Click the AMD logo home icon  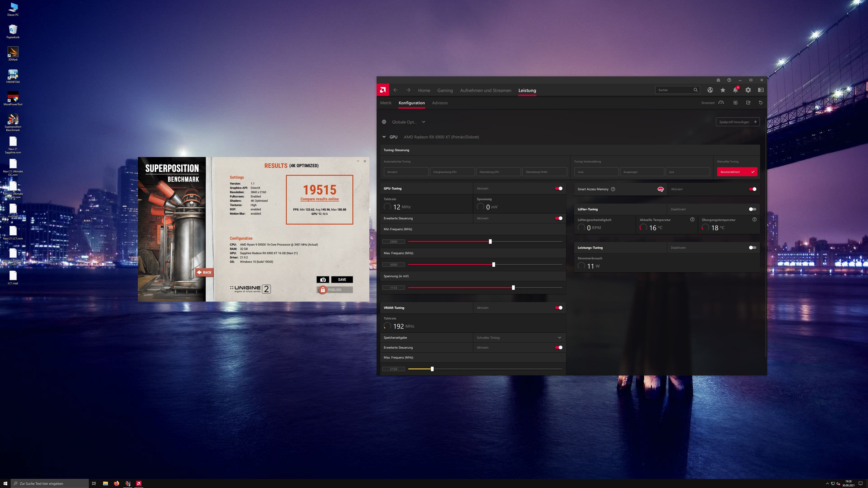(x=383, y=90)
